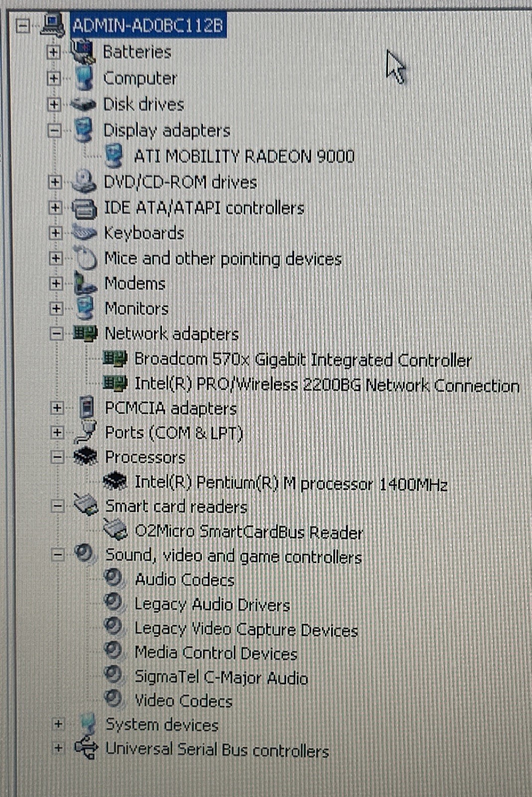Expand the Batteries node
The width and height of the screenshot is (532, 797).
pos(53,52)
